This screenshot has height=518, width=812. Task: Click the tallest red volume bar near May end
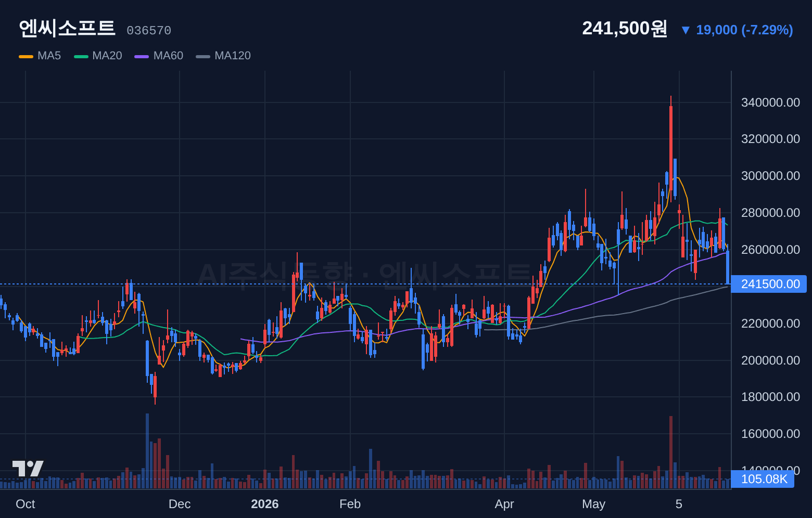[671, 452]
